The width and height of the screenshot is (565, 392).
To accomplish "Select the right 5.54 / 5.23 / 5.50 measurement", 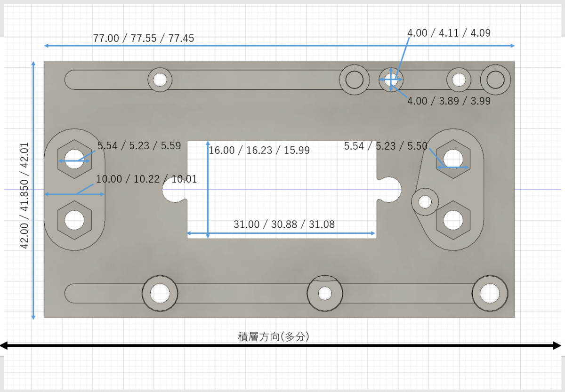I will 386,146.
